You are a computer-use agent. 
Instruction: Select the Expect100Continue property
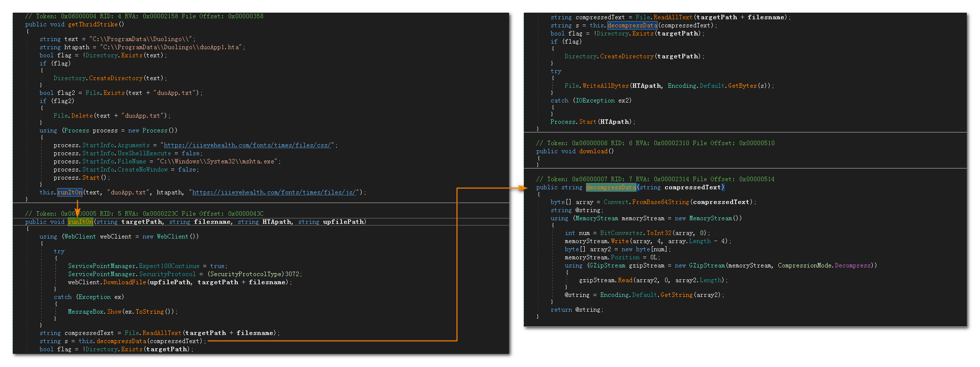[x=169, y=266]
